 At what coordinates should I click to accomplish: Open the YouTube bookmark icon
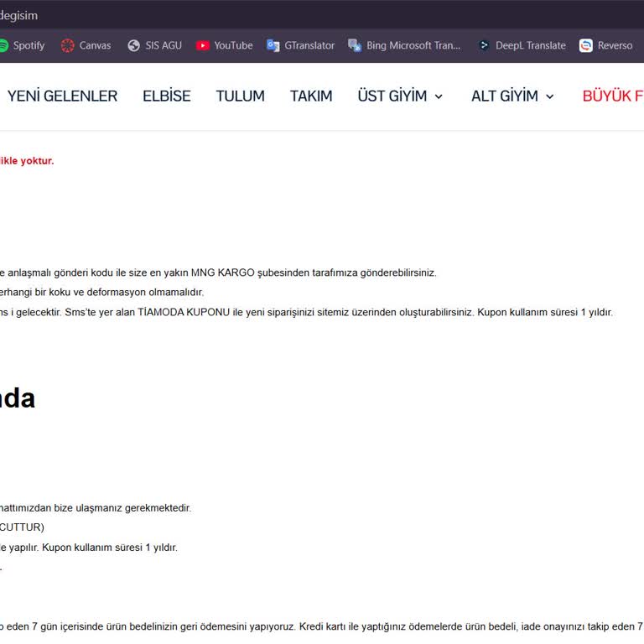pyautogui.click(x=202, y=45)
